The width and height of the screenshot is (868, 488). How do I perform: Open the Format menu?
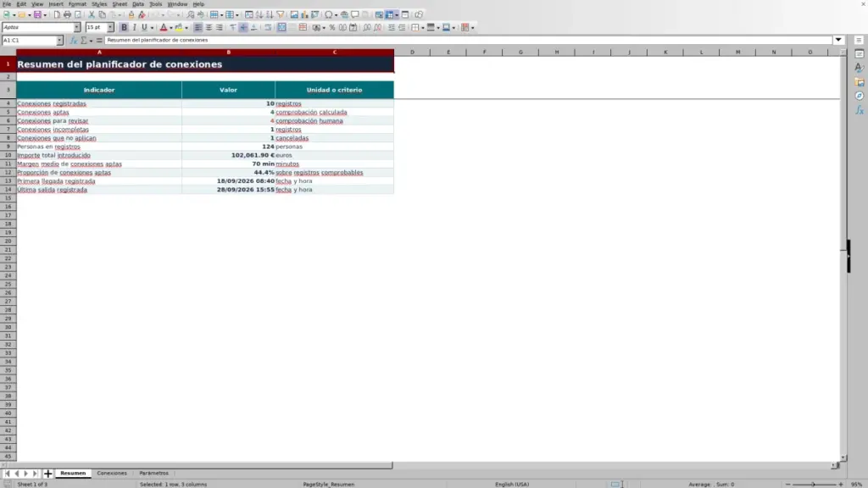pos(77,4)
